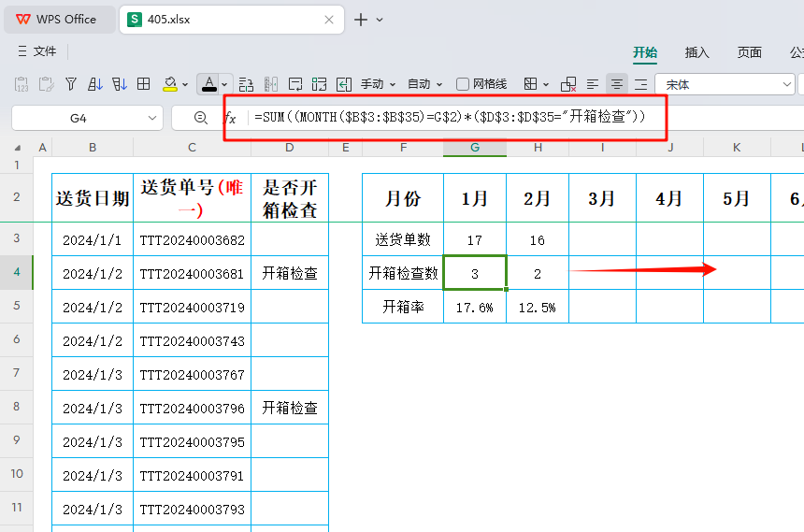Sort ascending with the A-arrow icon

point(94,84)
